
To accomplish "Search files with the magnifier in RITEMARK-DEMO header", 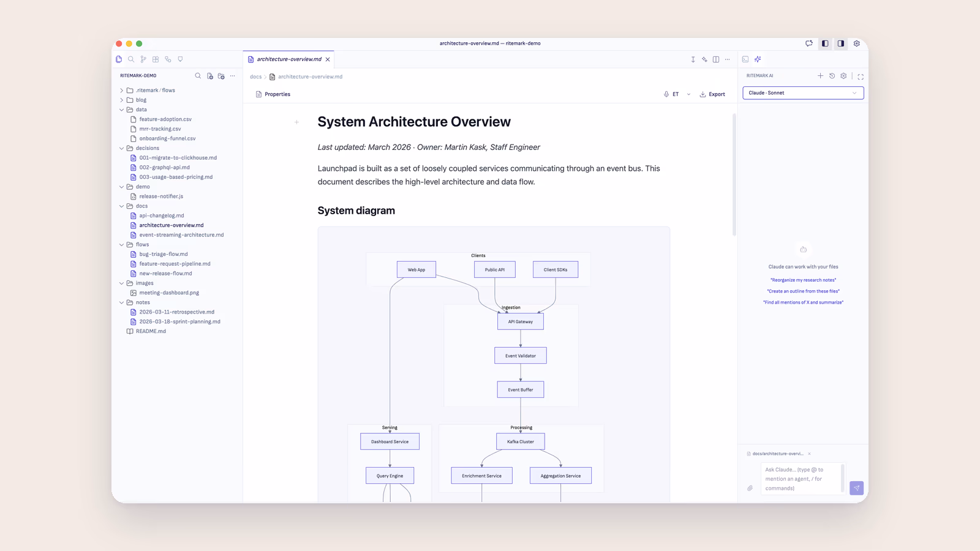I will pos(198,76).
